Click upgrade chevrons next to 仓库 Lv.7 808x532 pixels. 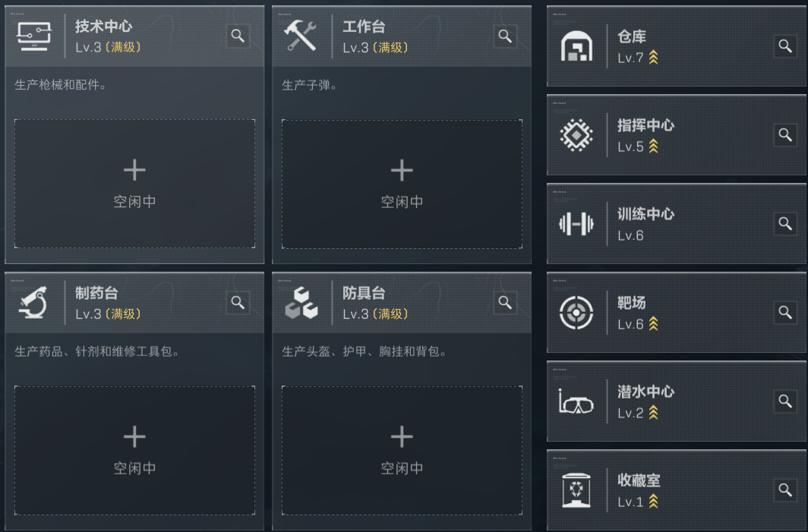[x=653, y=58]
